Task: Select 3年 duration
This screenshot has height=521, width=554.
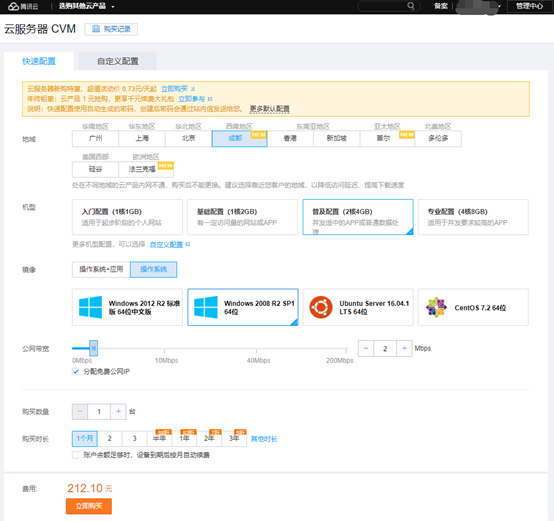Action: tap(234, 439)
